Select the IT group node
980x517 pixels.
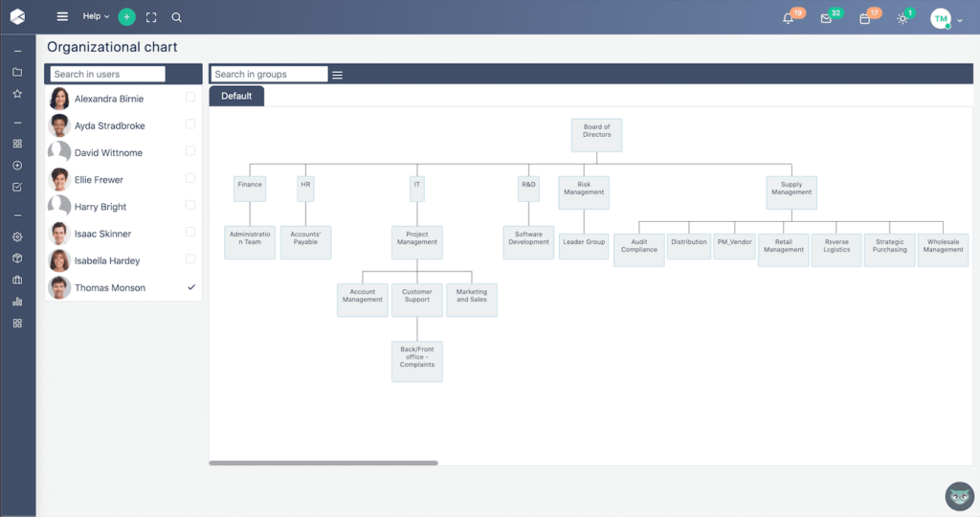pos(417,189)
